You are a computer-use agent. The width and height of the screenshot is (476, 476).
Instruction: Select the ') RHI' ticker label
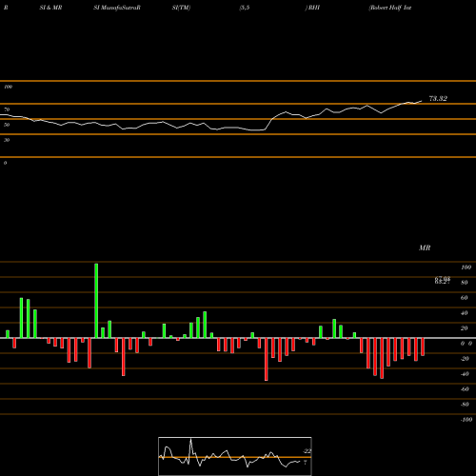[312, 8]
